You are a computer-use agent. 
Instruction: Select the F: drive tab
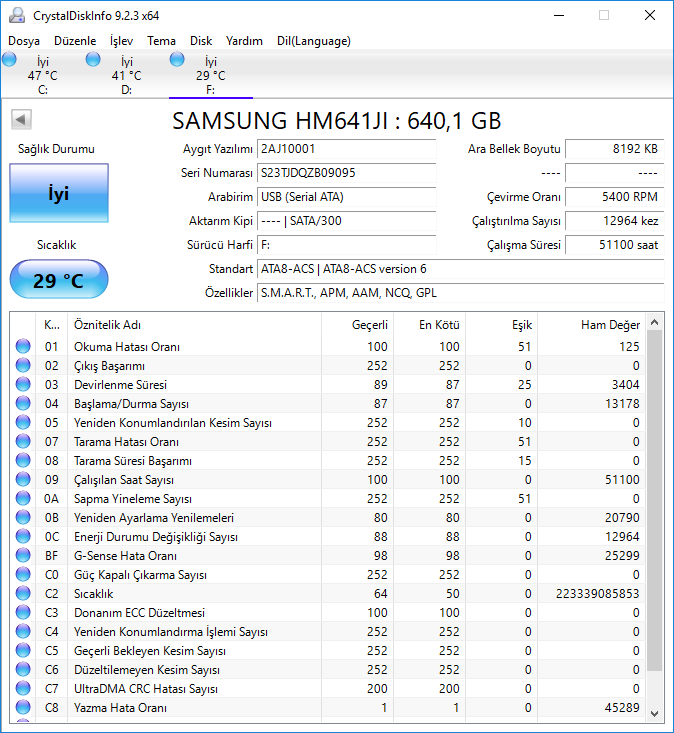211,75
